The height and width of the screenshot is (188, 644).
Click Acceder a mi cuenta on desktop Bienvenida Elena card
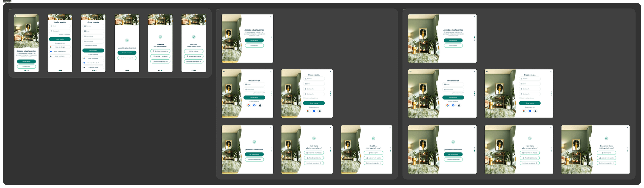click(x=606, y=158)
